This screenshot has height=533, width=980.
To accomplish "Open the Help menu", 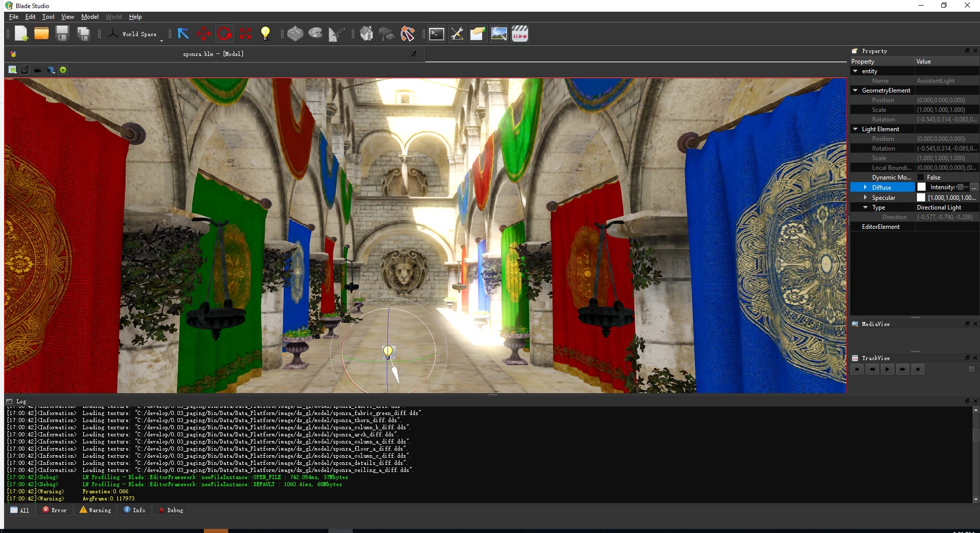I will [x=135, y=17].
